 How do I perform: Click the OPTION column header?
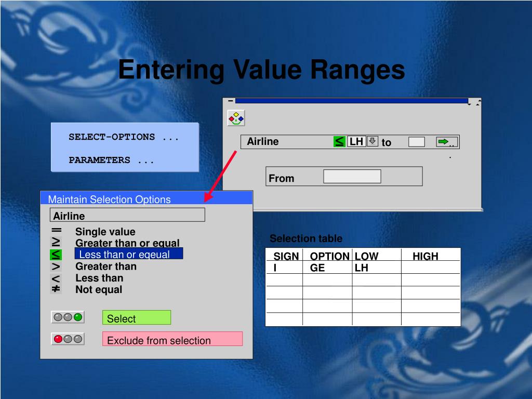point(329,256)
